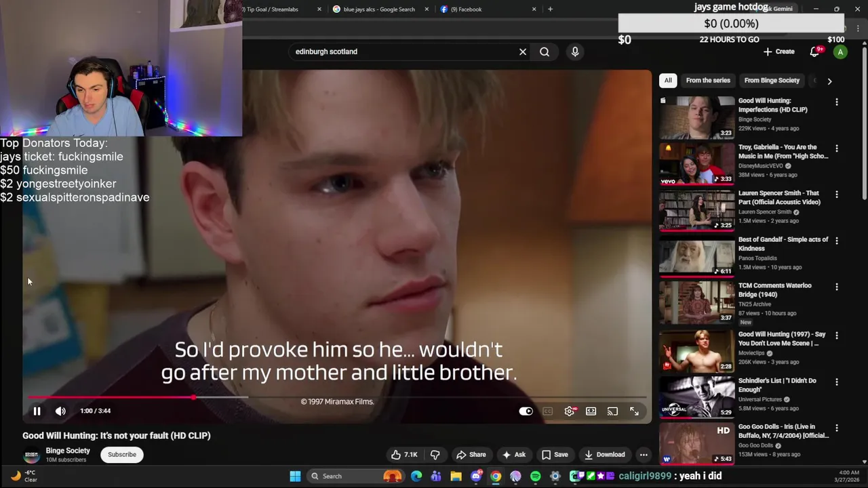
Task: Seek along the red video progress bar
Action: point(337,397)
